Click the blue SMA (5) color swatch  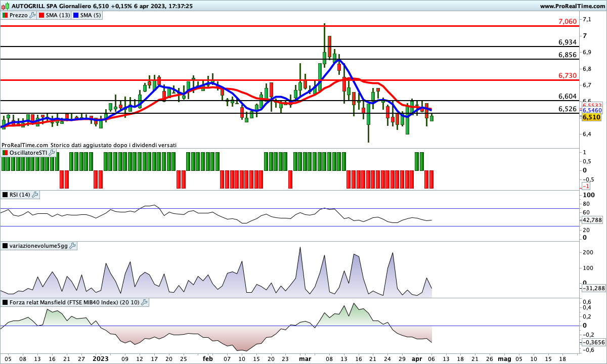[76, 15]
